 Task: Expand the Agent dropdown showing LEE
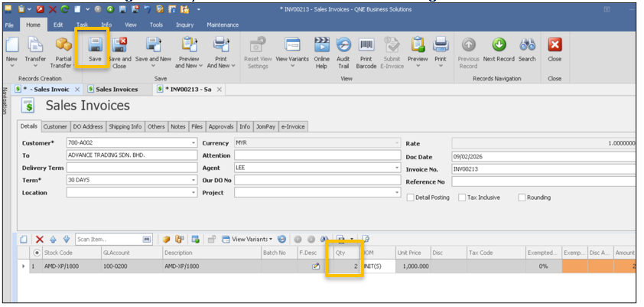(397, 168)
